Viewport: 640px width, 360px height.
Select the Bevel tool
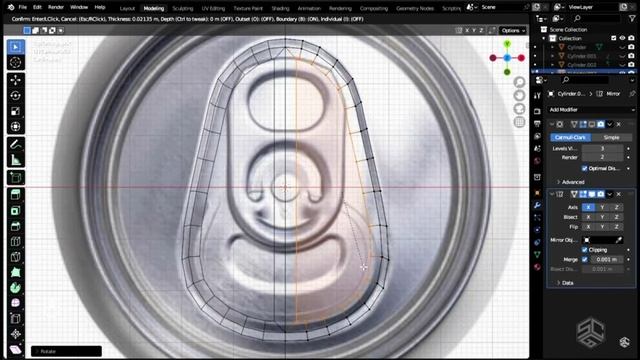[16, 226]
